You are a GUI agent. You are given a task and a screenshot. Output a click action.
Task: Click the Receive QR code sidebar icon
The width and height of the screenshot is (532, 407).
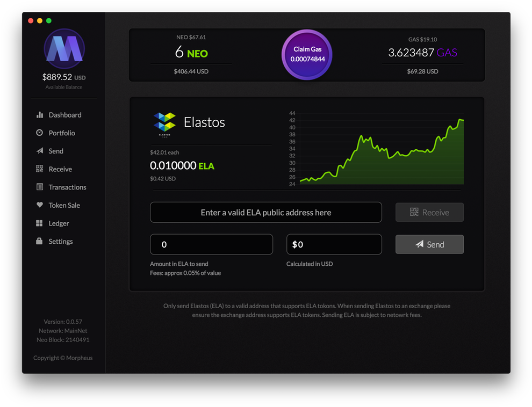click(x=40, y=169)
